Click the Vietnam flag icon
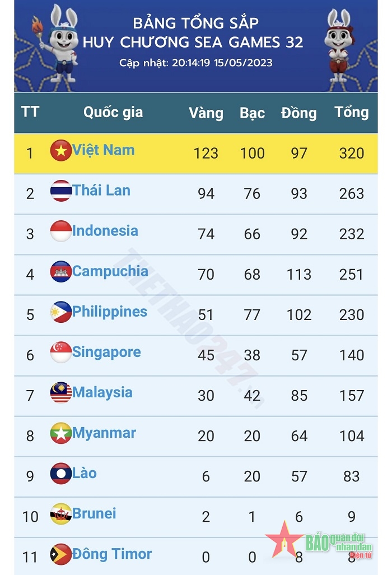The width and height of the screenshot is (392, 575). click(60, 151)
